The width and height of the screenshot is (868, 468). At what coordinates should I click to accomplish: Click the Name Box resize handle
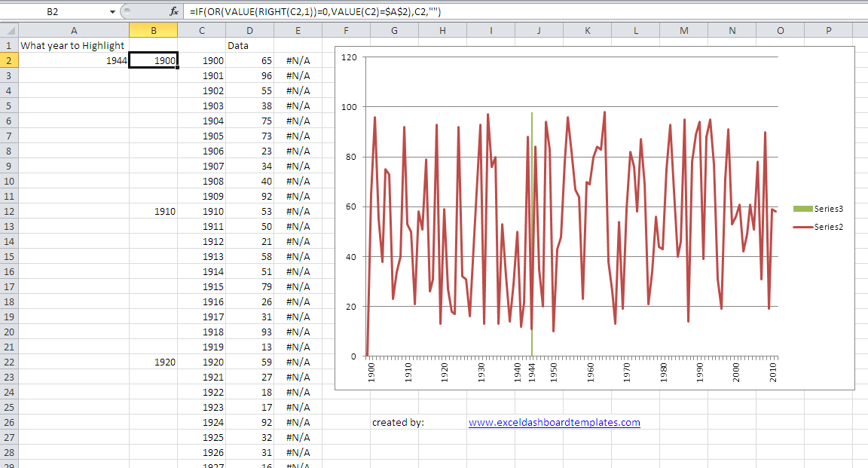coord(126,11)
